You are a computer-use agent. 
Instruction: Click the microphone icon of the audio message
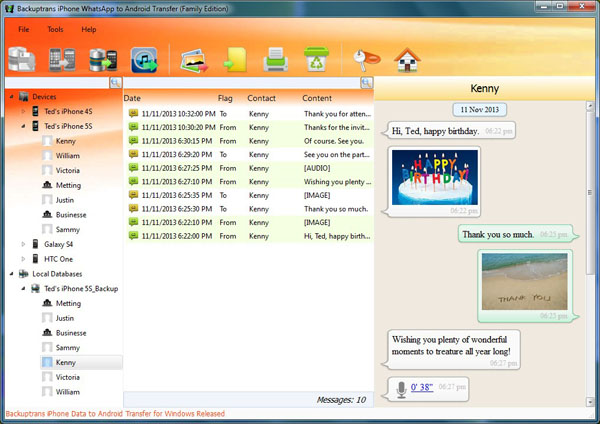(401, 389)
